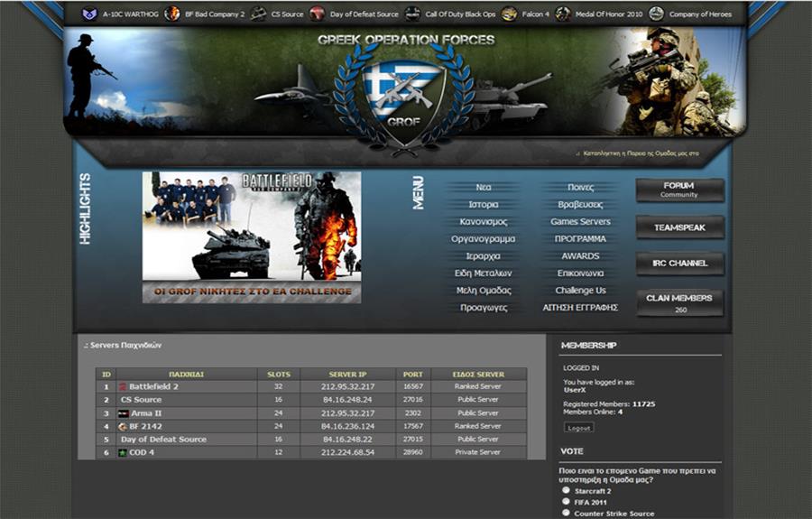Click the FORUM Community button

679,190
